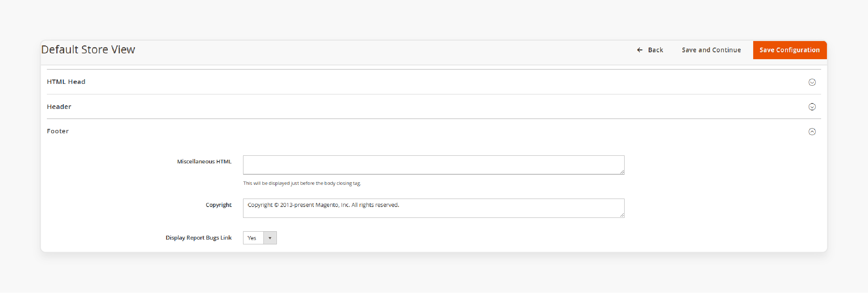Click the body closing tag hint text
The height and width of the screenshot is (293, 868).
click(302, 183)
